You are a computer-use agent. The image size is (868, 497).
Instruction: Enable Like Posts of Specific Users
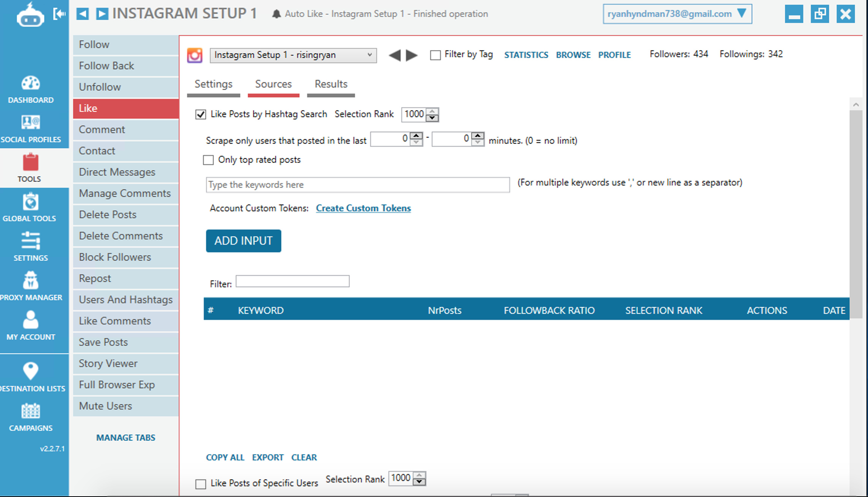coord(201,484)
